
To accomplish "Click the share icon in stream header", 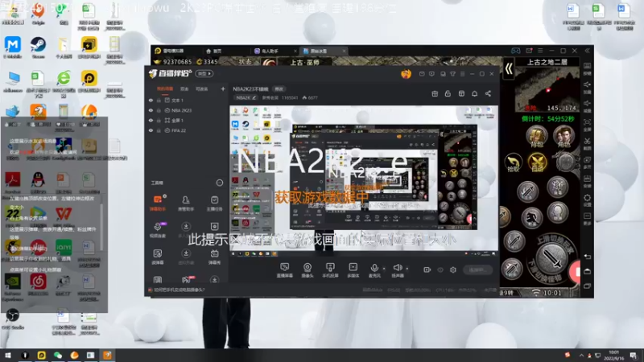I will [x=488, y=93].
